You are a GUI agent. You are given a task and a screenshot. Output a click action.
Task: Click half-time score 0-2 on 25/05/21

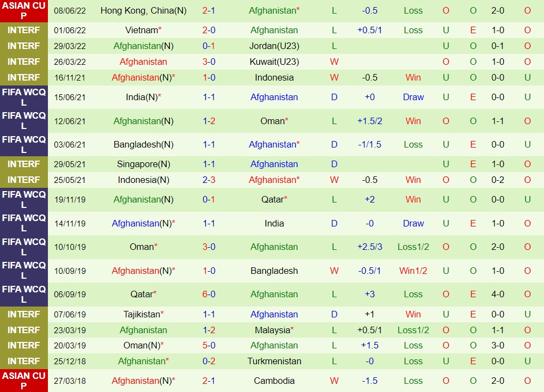[x=498, y=180]
